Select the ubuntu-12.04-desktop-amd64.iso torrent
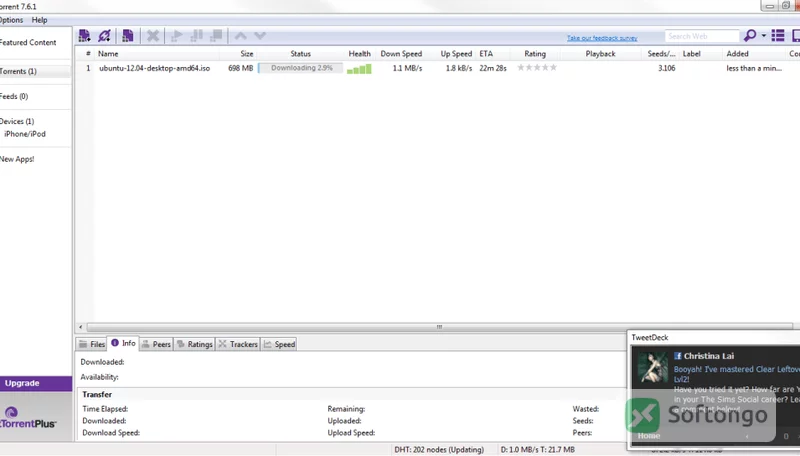This screenshot has height=456, width=800. tap(155, 68)
